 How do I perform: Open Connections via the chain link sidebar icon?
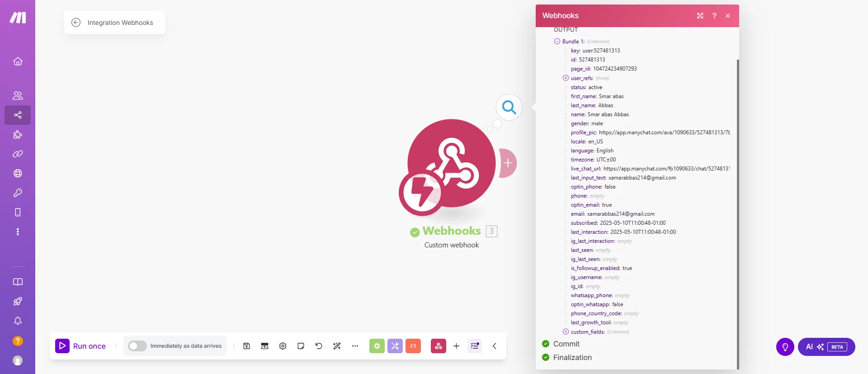18,154
